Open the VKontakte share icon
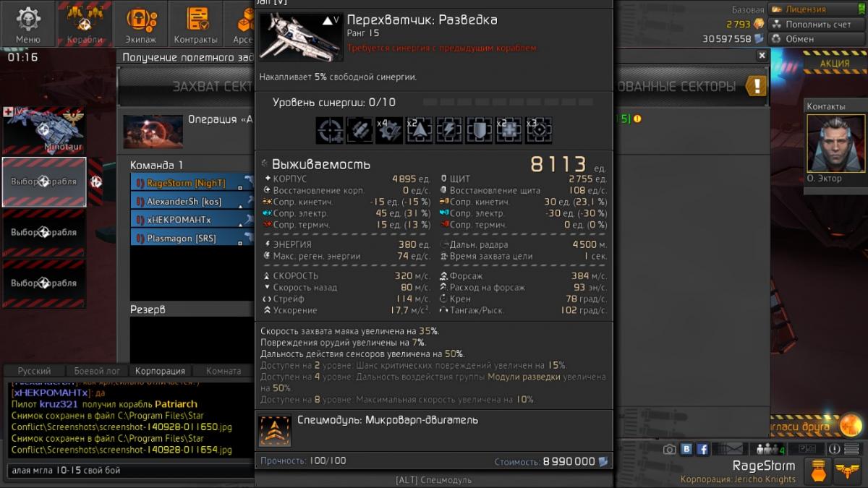 pyautogui.click(x=686, y=449)
